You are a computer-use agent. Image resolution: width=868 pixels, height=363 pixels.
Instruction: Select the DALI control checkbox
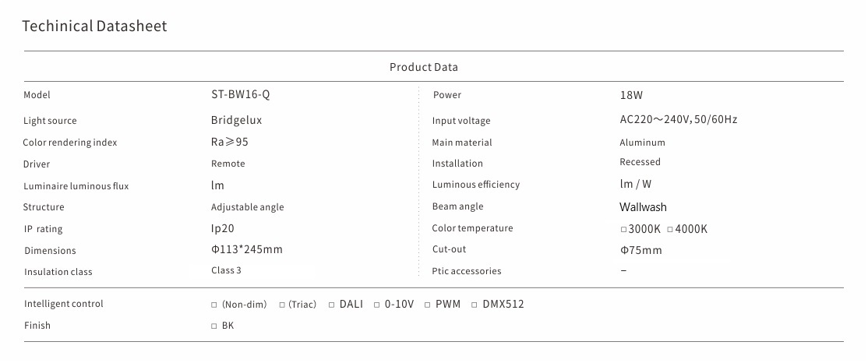pyautogui.click(x=332, y=305)
